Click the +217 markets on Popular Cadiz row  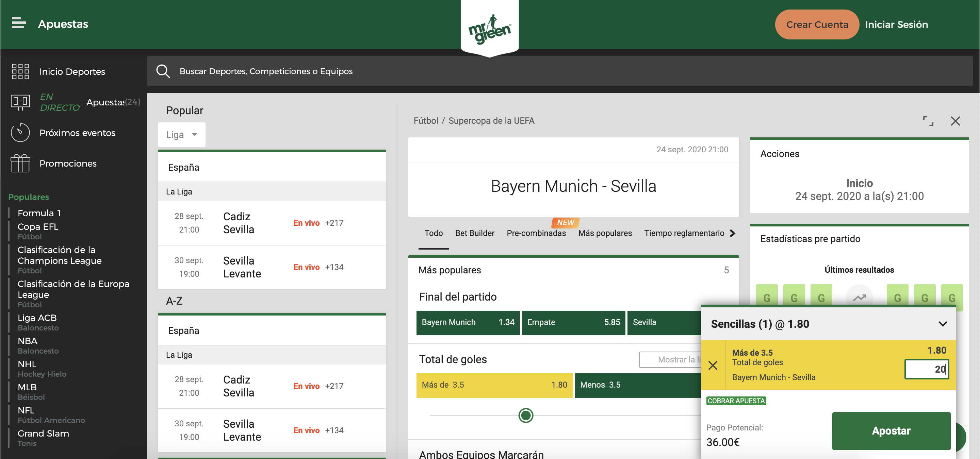pyautogui.click(x=334, y=223)
